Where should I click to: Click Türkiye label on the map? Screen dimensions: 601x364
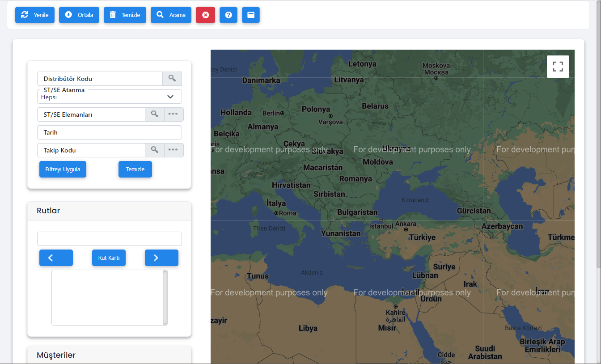click(x=422, y=238)
